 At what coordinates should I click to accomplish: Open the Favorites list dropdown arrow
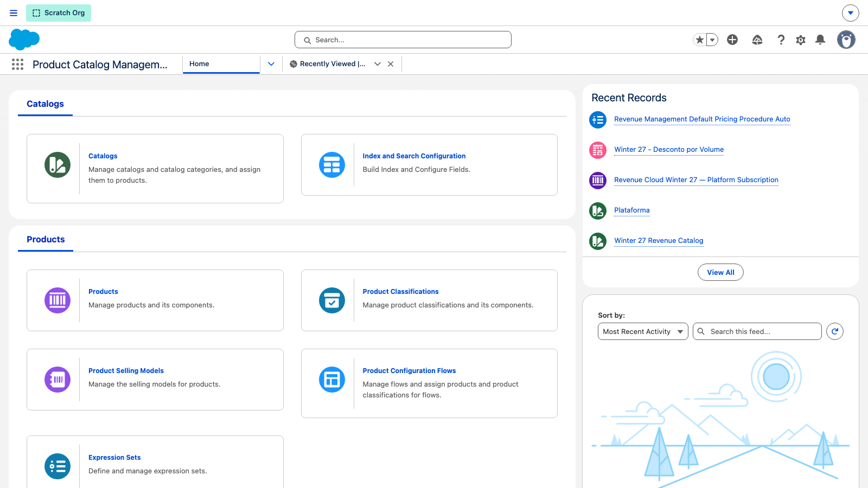[712, 40]
